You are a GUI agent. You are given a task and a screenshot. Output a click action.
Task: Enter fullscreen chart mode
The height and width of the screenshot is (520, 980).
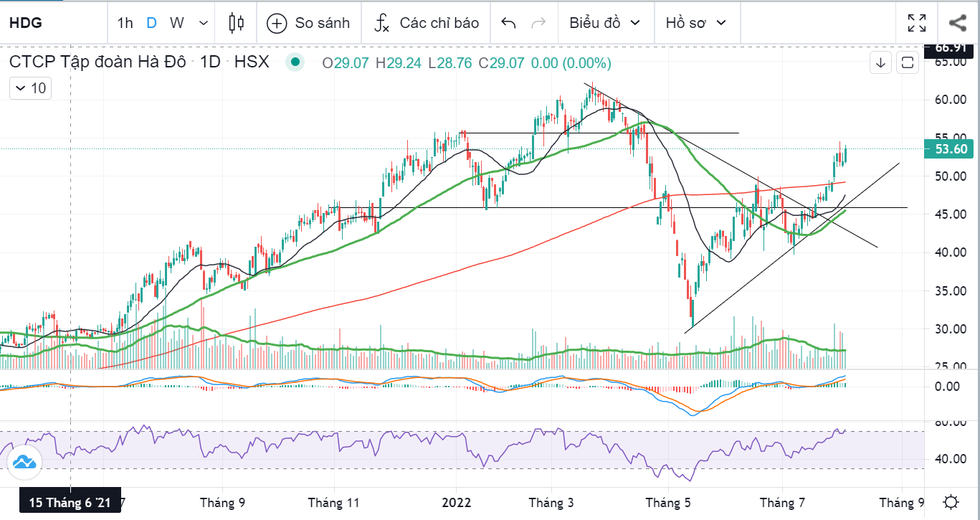pos(916,23)
